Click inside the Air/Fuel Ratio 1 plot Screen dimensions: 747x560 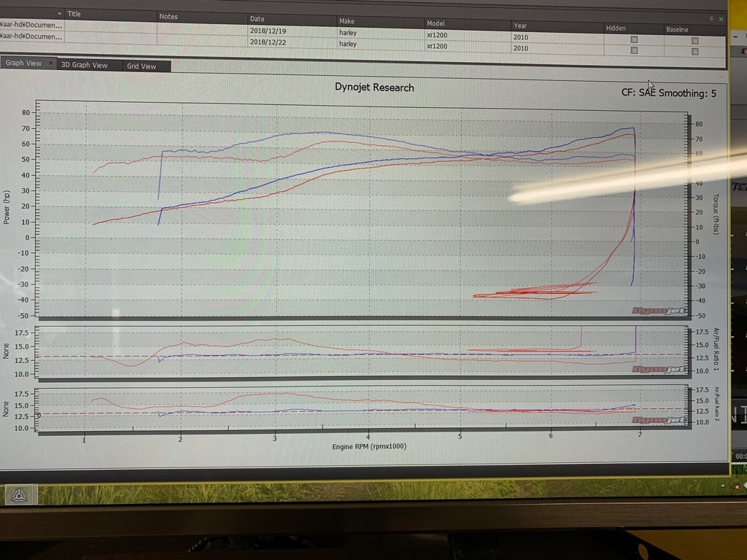click(362, 352)
